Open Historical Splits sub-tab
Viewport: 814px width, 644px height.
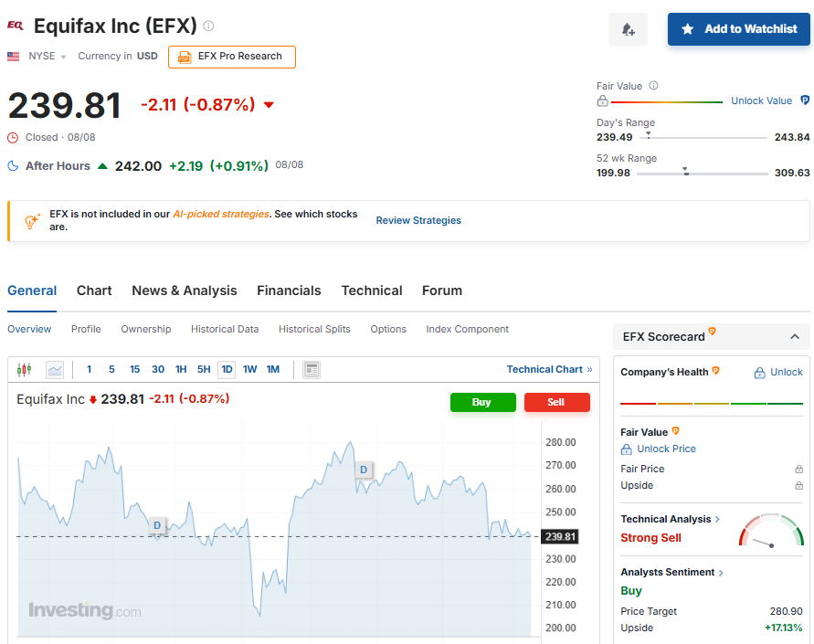pyautogui.click(x=314, y=329)
